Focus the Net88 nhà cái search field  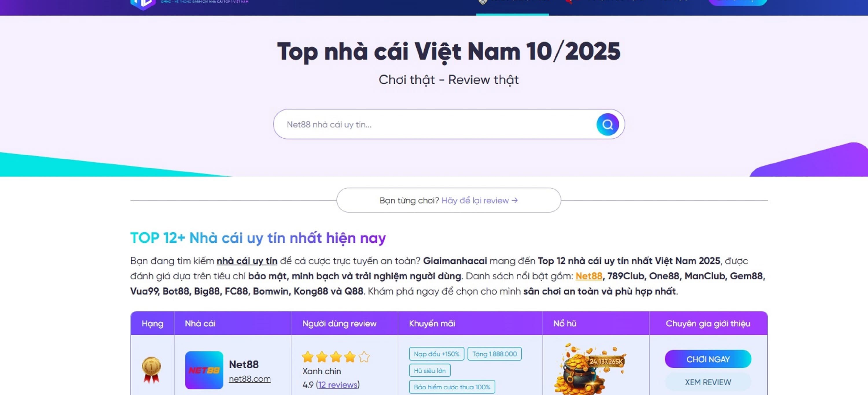pos(435,125)
